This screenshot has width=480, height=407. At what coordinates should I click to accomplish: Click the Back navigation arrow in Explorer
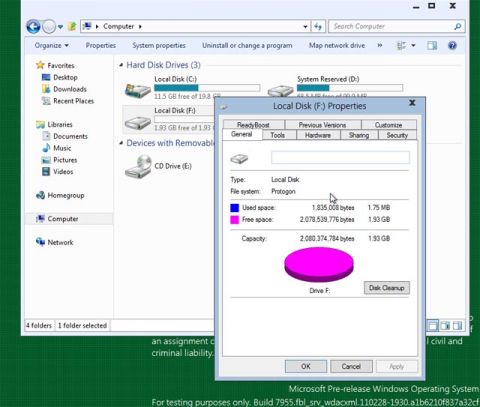(33, 26)
